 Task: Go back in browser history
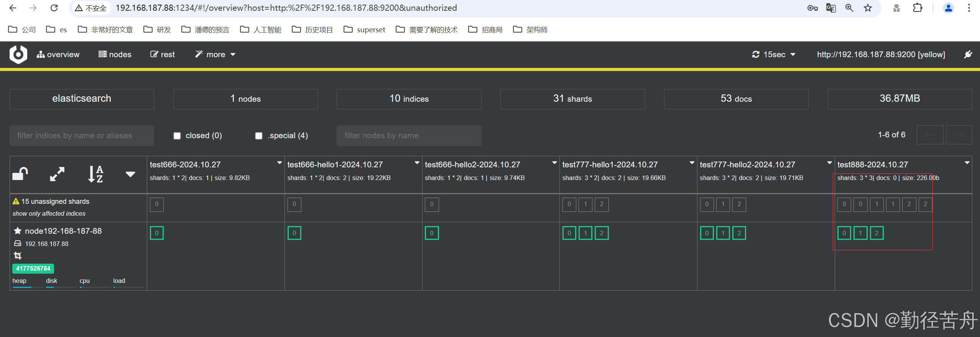tap(13, 8)
